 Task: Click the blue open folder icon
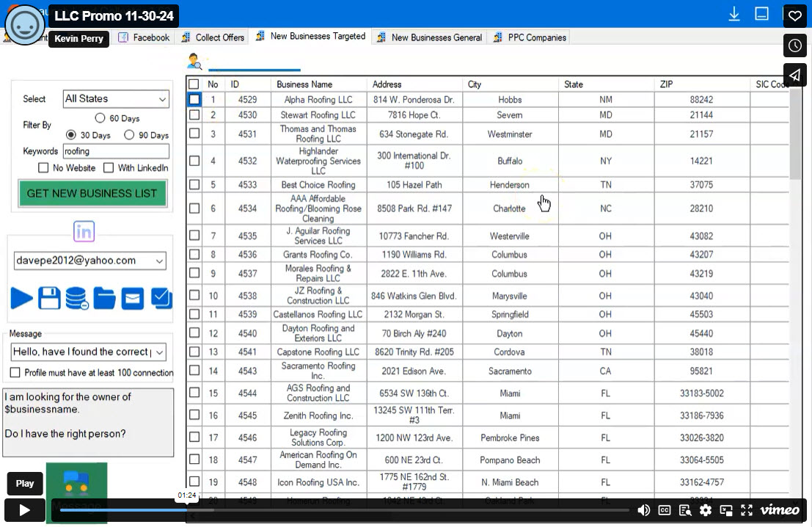coord(105,298)
